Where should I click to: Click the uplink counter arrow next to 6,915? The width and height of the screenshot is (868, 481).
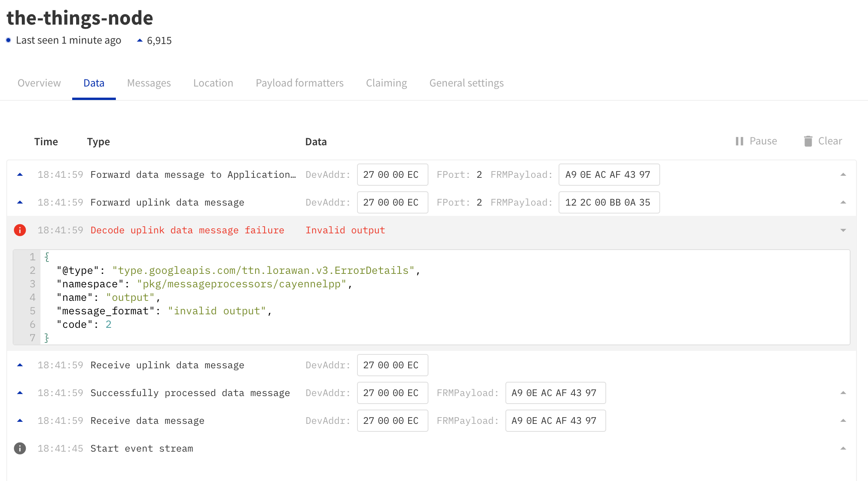139,40
